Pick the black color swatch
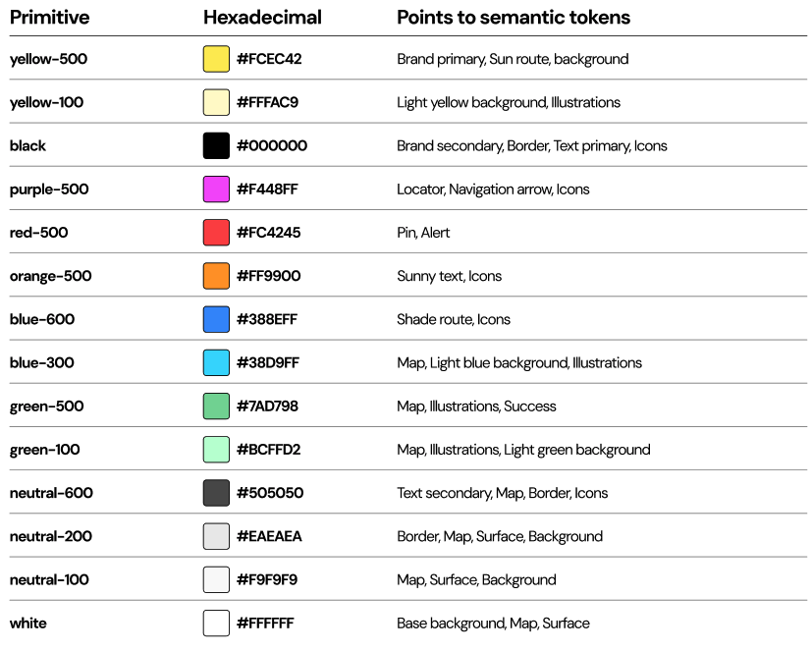The width and height of the screenshot is (812, 651). click(x=216, y=145)
